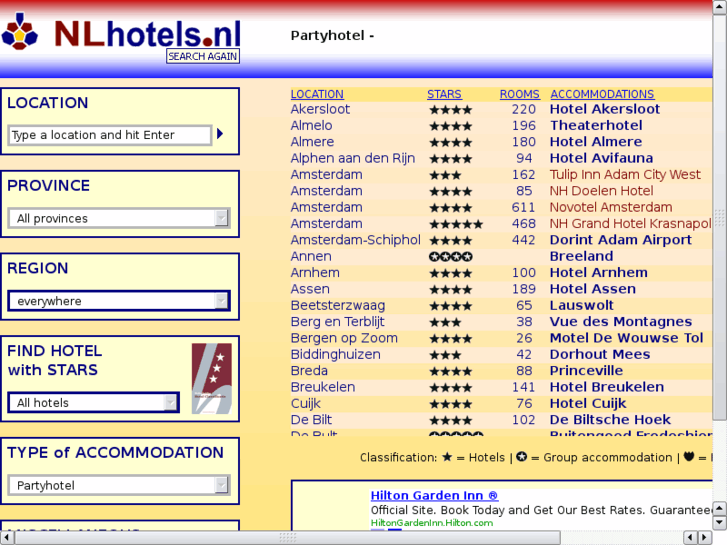Open the Princeville link

tap(586, 371)
